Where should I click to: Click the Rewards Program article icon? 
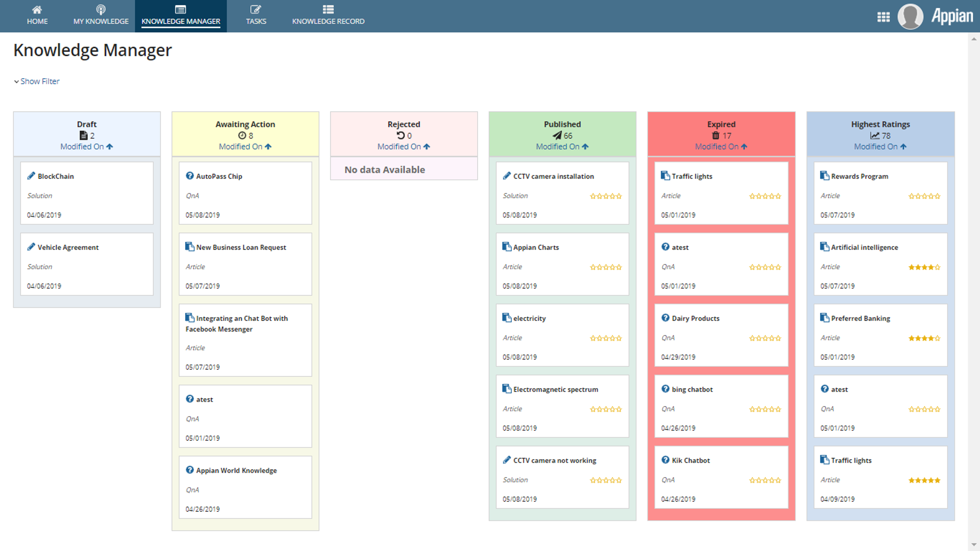(x=825, y=175)
